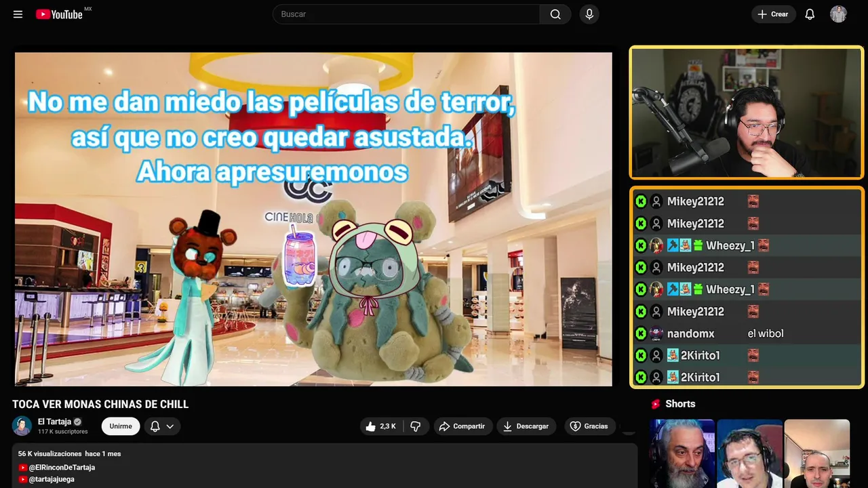Like the video with 2,3 K
This screenshot has width=868, height=488.
tap(380, 426)
